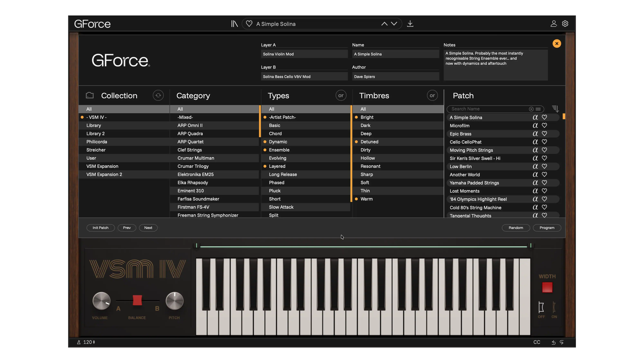
Task: Select the ARP Quadra category
Action: [x=214, y=134]
